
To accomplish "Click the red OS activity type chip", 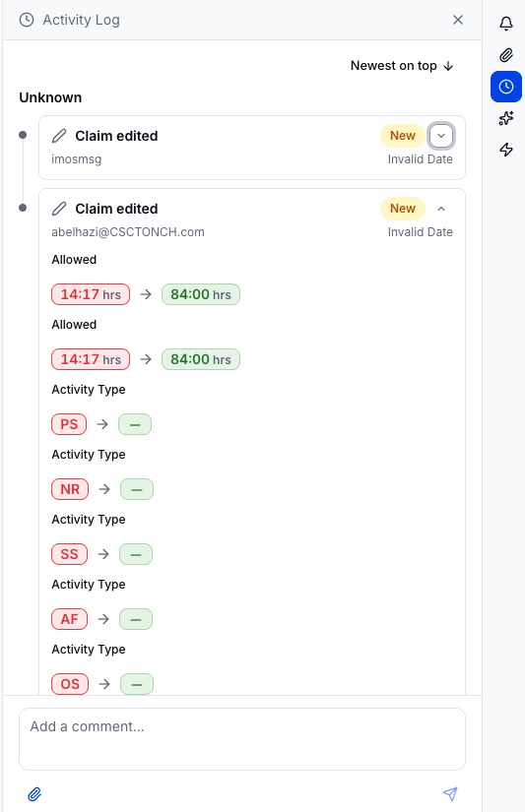I will tap(70, 684).
